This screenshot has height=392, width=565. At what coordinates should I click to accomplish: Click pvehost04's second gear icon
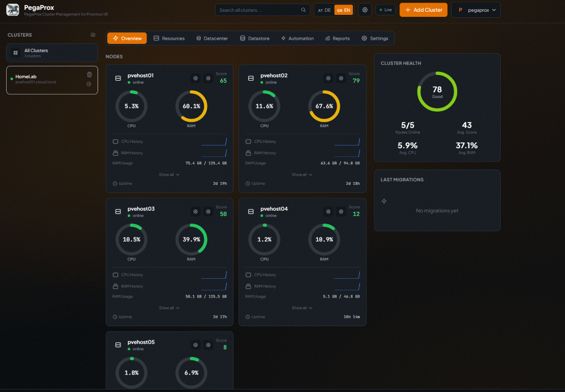[x=341, y=212]
